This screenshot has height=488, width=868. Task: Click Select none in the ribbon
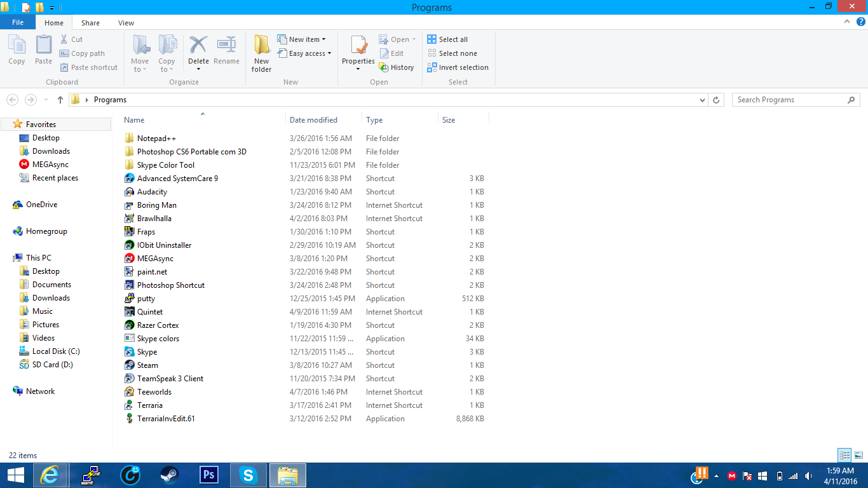(452, 53)
